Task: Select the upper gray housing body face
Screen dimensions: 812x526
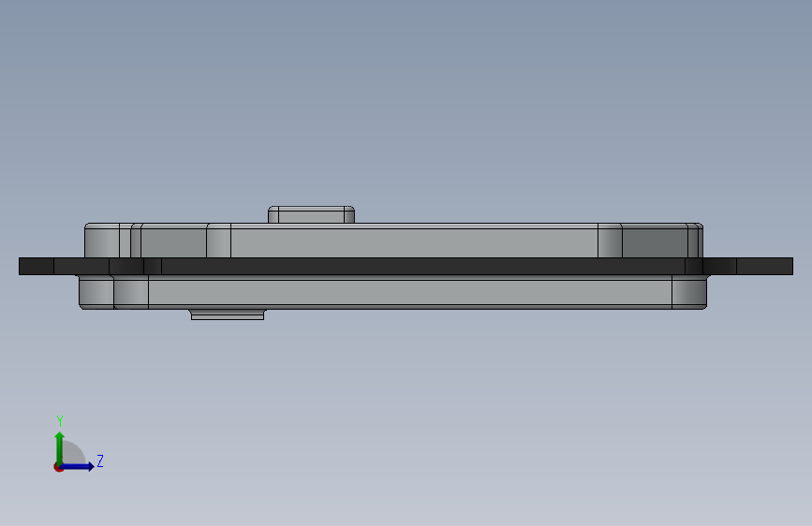Action: pos(414,241)
